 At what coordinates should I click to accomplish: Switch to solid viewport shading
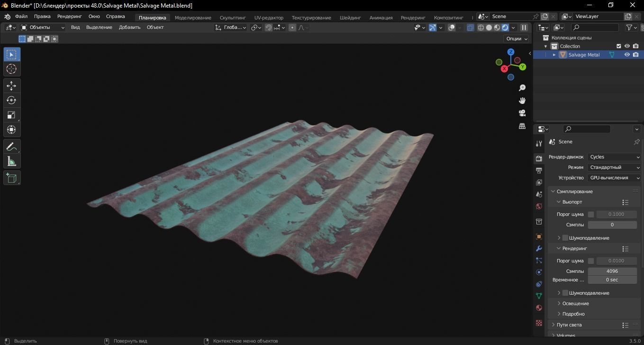tap(489, 28)
